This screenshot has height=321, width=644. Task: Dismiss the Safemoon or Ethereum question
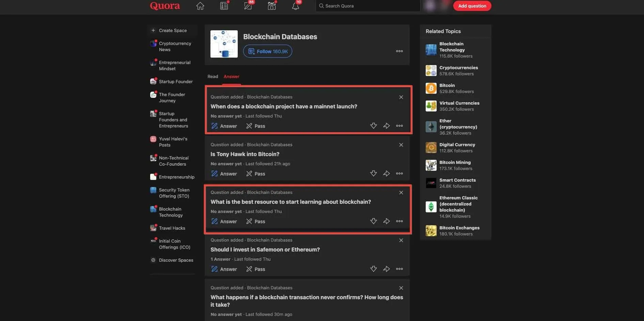(401, 240)
